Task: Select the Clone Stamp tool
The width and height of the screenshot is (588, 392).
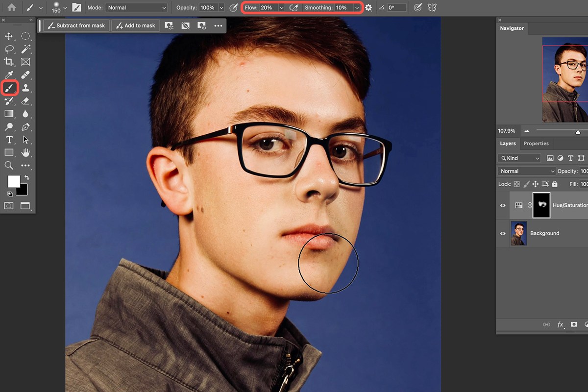Action: [25, 88]
